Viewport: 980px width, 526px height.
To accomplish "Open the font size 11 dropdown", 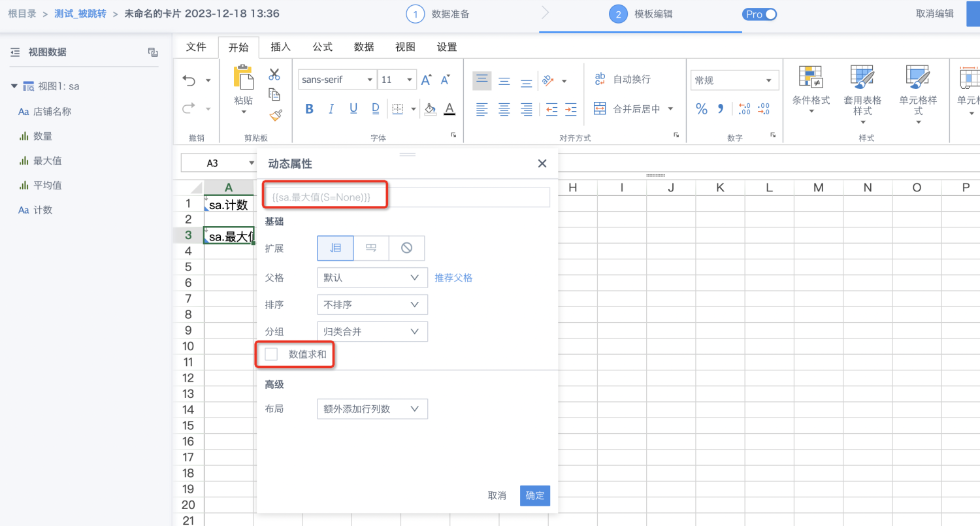I will 397,80.
